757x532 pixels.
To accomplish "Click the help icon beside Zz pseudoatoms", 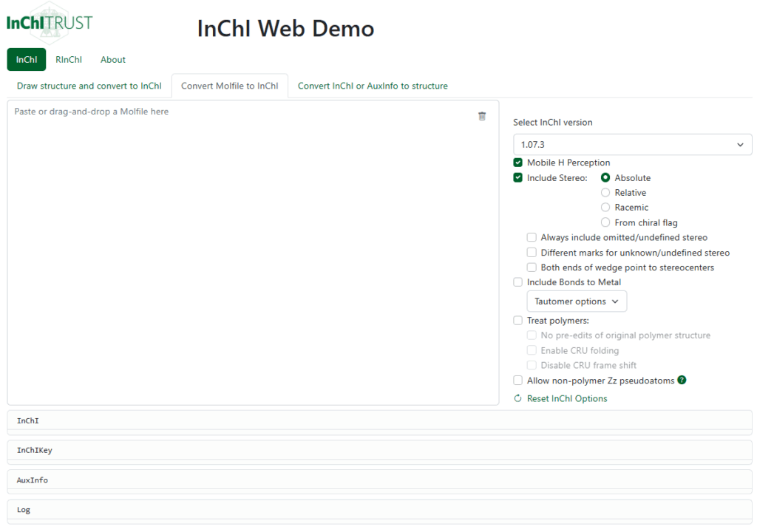I will click(x=682, y=380).
